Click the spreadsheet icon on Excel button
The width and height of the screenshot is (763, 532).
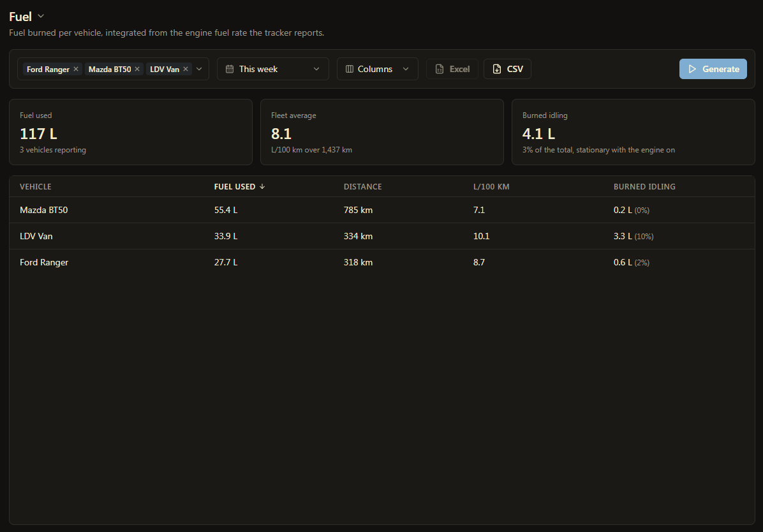[440, 69]
